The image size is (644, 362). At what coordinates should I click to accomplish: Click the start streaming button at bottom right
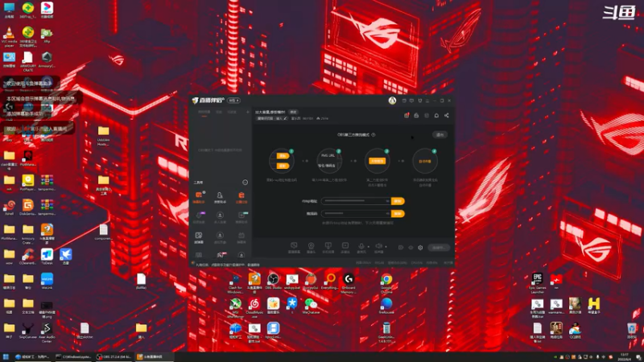pyautogui.click(x=439, y=248)
